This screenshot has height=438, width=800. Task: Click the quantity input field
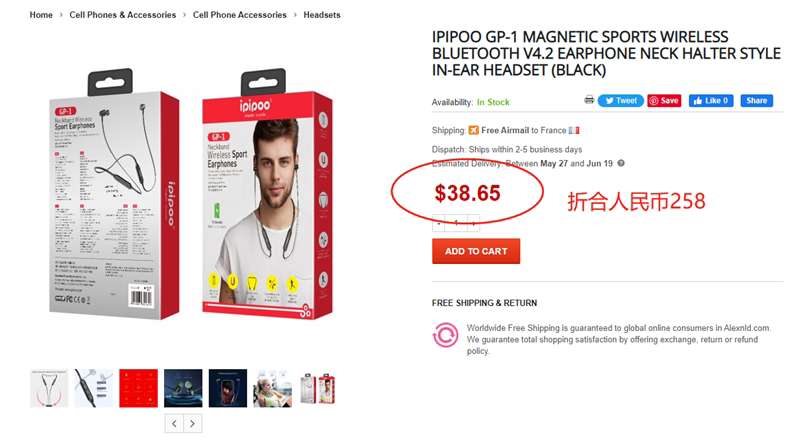[456, 223]
